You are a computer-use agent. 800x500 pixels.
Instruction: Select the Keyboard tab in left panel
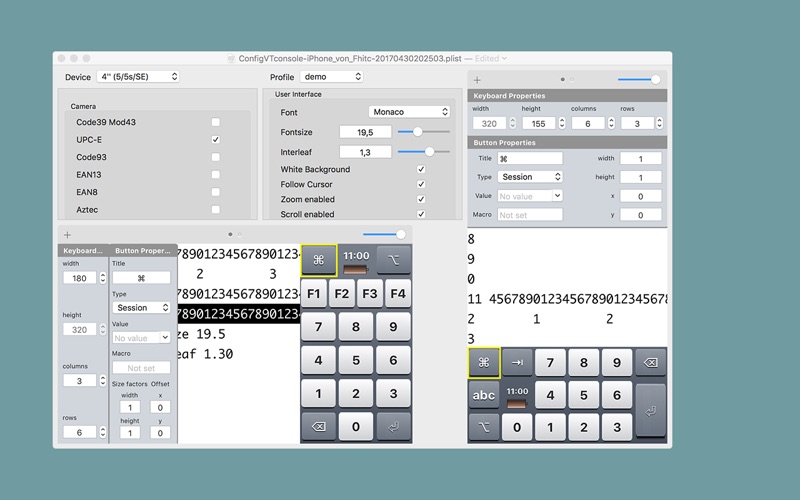click(84, 251)
